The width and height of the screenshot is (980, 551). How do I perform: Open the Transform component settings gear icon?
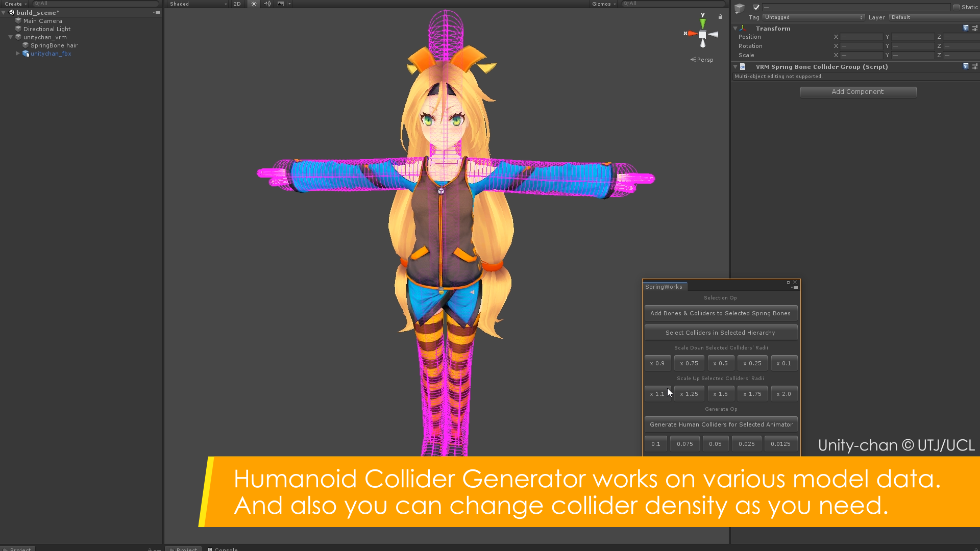[975, 28]
